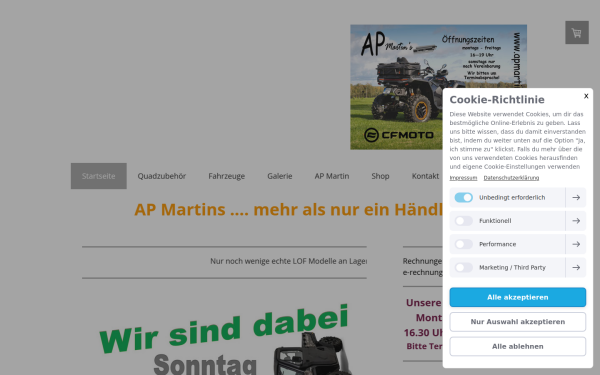600x375 pixels.
Task: Expand details arrow for Funktionell
Action: [576, 221]
